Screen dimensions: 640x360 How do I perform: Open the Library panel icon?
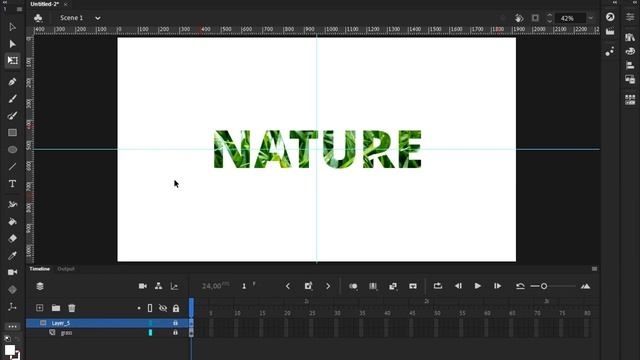tap(630, 37)
